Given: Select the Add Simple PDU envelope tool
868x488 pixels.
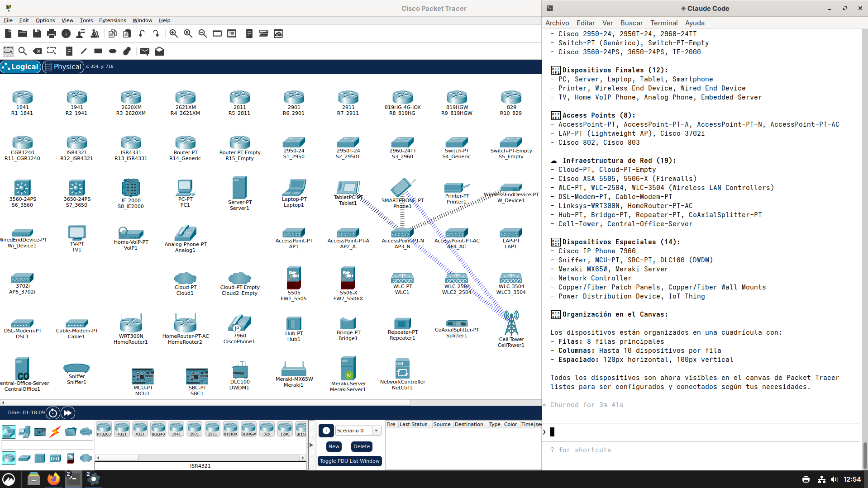Looking at the screenshot, I should coord(144,51).
